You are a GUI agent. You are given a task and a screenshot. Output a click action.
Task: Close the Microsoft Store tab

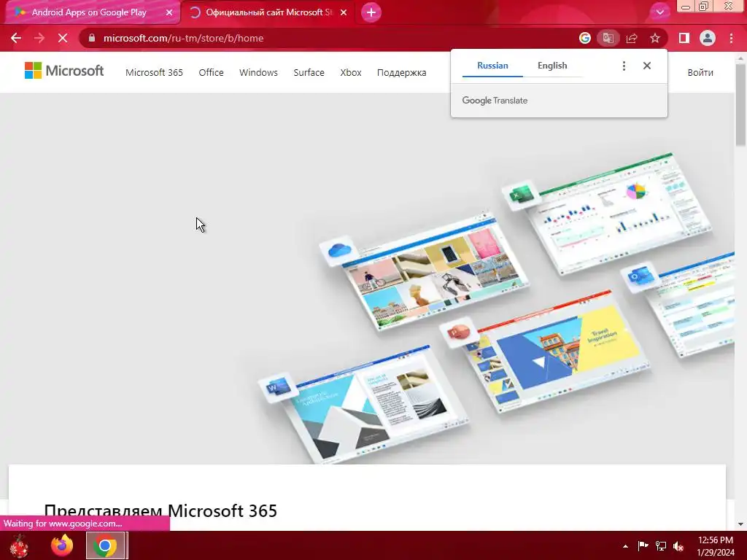point(344,13)
